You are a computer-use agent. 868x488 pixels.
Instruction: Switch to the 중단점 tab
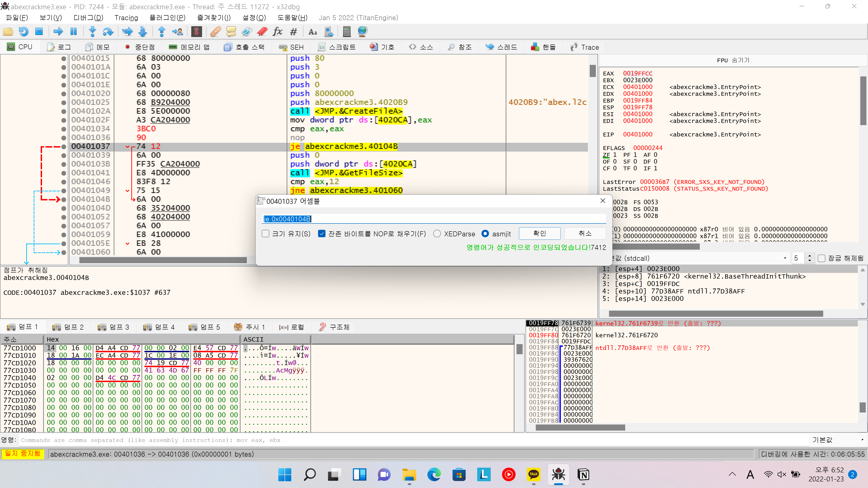(x=140, y=47)
